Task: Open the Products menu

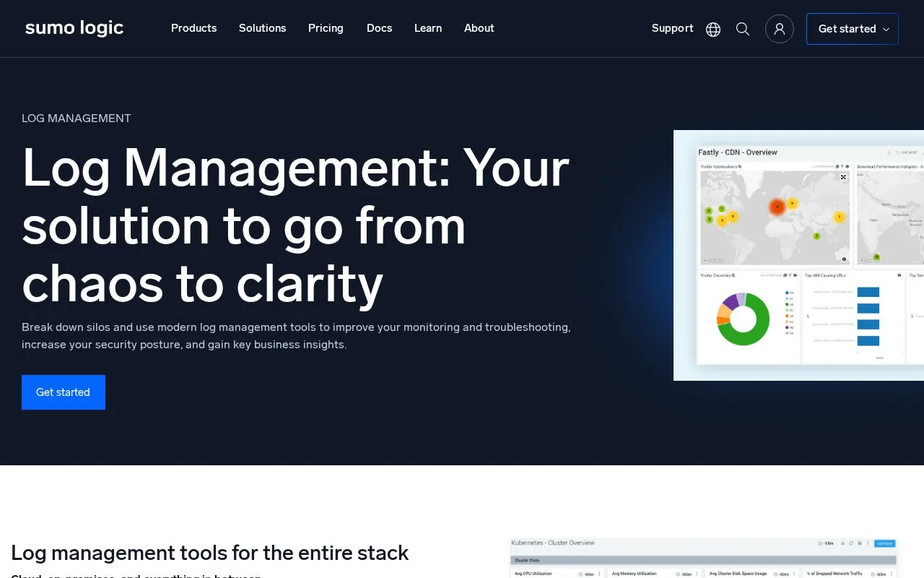Action: point(194,28)
